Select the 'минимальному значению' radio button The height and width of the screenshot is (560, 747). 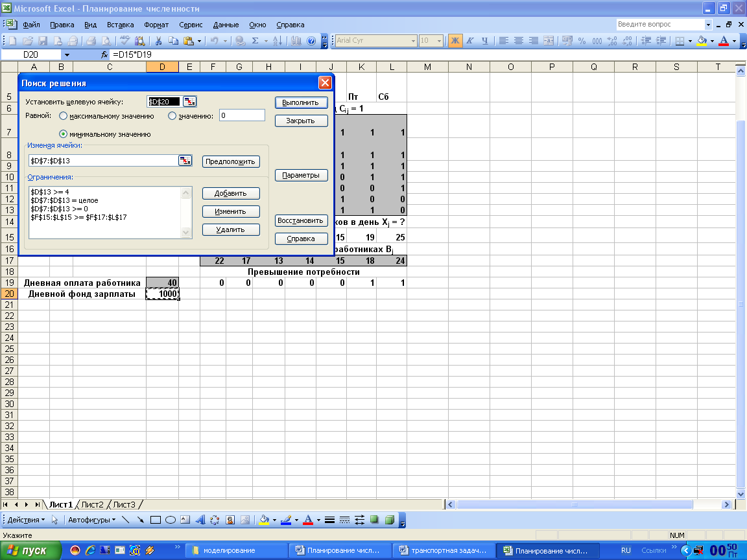tap(64, 134)
